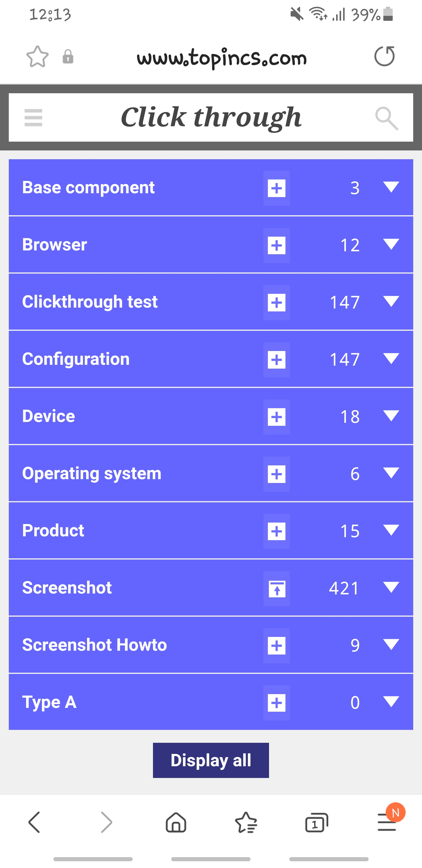The height and width of the screenshot is (868, 422).
Task: Go to the browser home page
Action: click(x=176, y=822)
